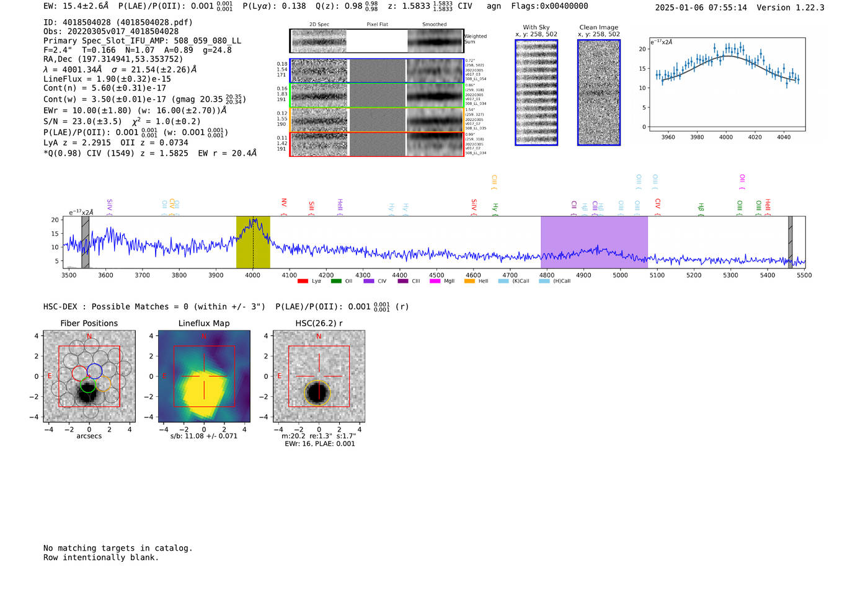Click the magenta MgII legend swatch
Viewport: 868px width, 591px height.
(x=435, y=282)
